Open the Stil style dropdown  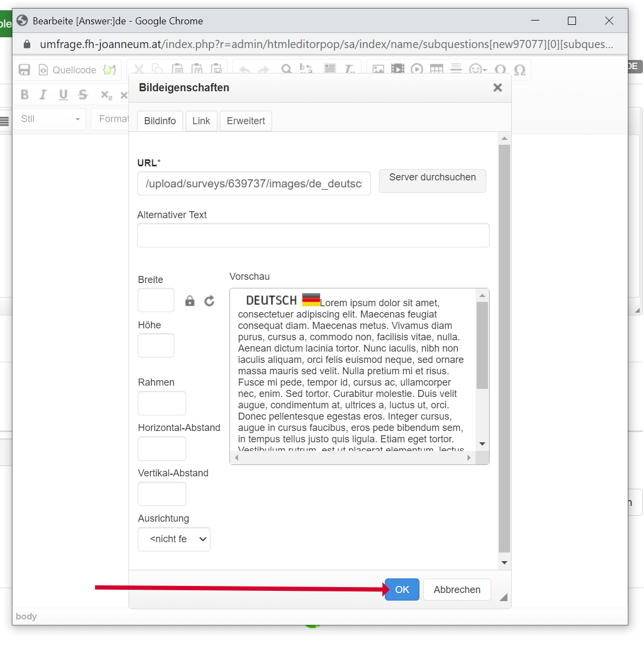point(50,119)
